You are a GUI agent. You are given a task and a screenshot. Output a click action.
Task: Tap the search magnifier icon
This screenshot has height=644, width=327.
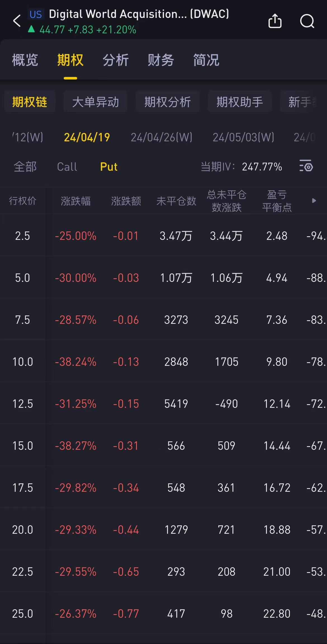click(307, 21)
